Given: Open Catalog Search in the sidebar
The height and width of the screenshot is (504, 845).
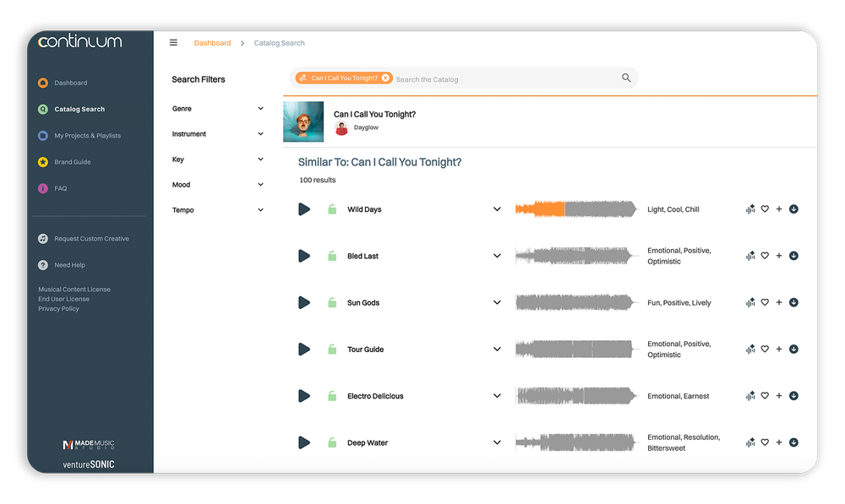Looking at the screenshot, I should pos(79,109).
